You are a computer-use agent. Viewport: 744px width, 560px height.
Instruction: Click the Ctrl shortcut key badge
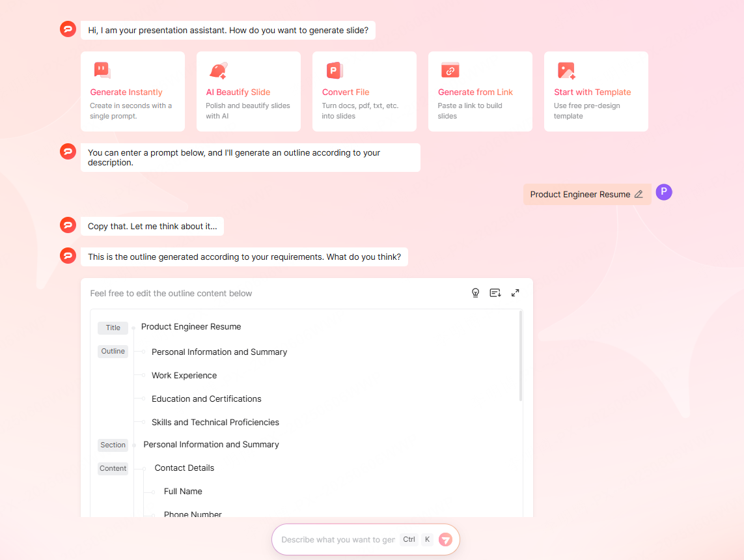(x=409, y=539)
